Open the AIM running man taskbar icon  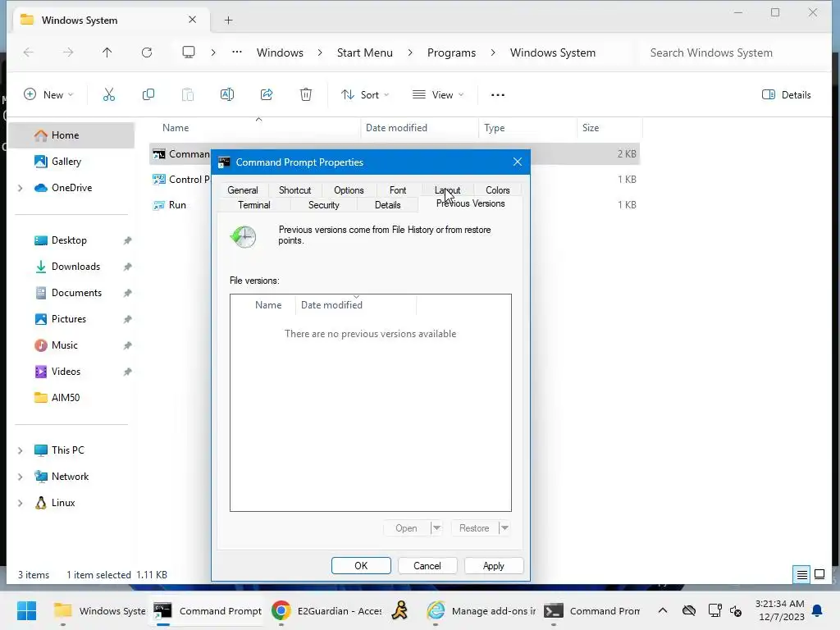click(x=399, y=610)
